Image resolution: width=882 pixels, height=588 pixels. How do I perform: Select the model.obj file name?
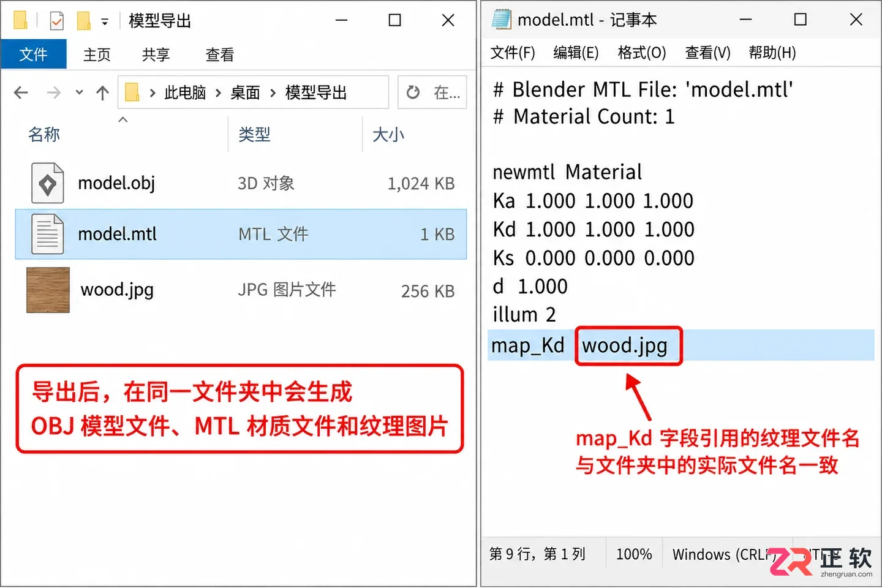[116, 183]
